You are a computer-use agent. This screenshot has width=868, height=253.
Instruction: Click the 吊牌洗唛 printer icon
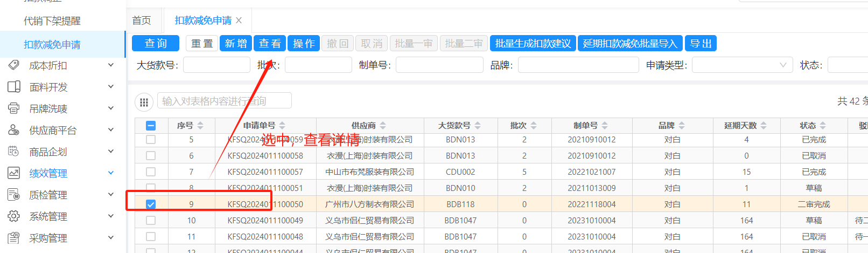[x=14, y=108]
